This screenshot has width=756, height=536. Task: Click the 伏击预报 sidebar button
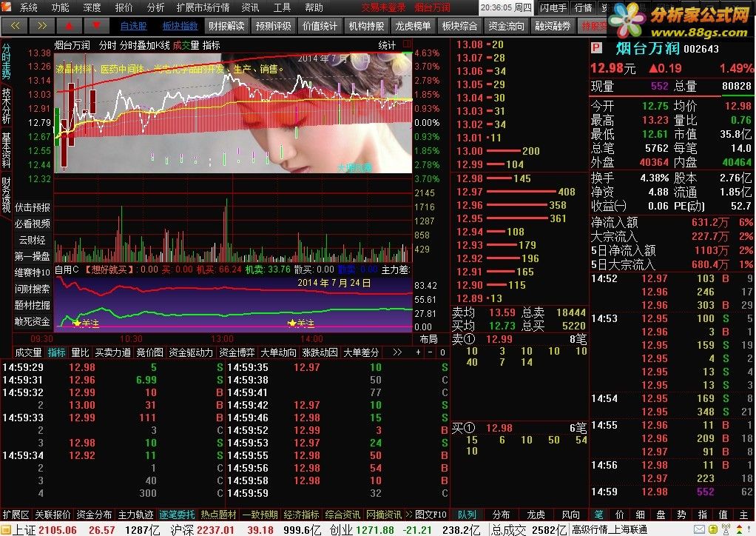point(33,207)
